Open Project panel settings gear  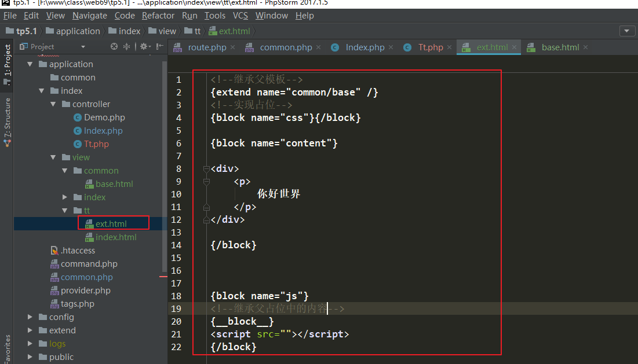click(x=145, y=47)
